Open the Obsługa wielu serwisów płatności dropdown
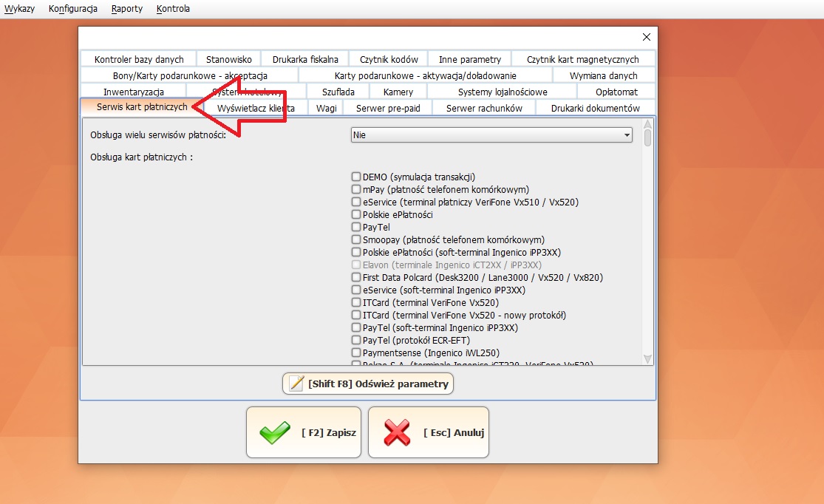The width and height of the screenshot is (824, 504). pyautogui.click(x=491, y=135)
